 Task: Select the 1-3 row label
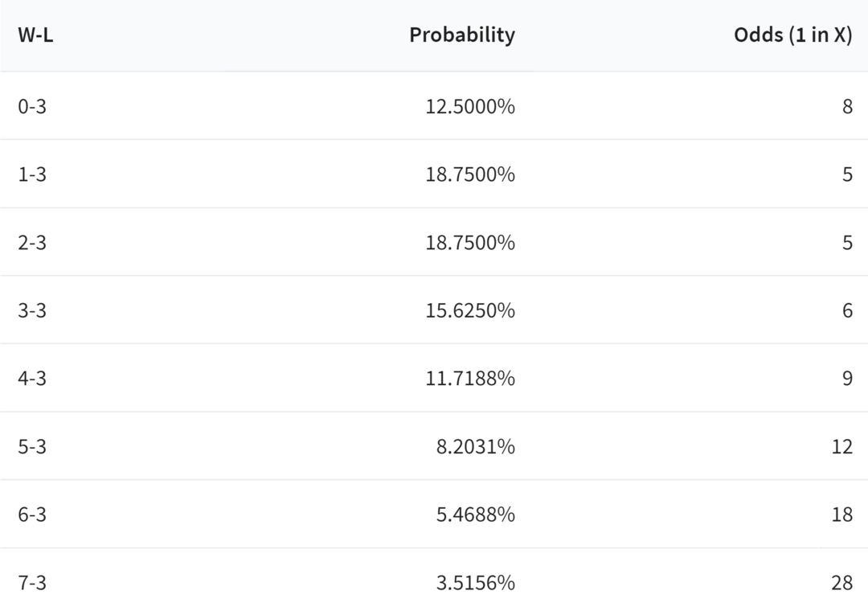[x=32, y=174]
